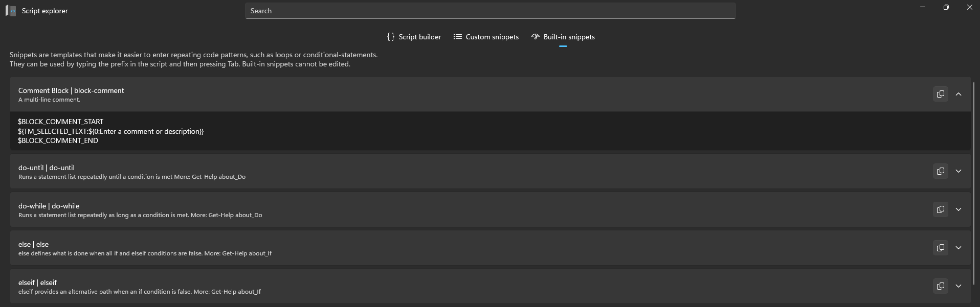Expand the elseif snippet details
This screenshot has width=980, height=307.
[959, 286]
